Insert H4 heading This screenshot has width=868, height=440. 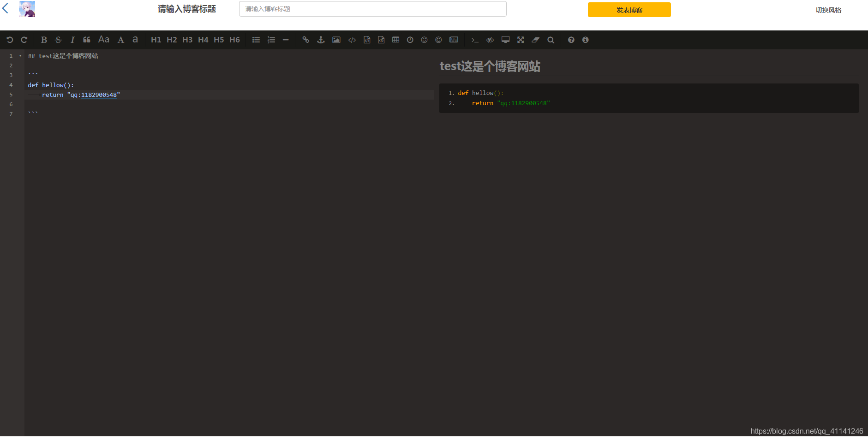point(203,40)
